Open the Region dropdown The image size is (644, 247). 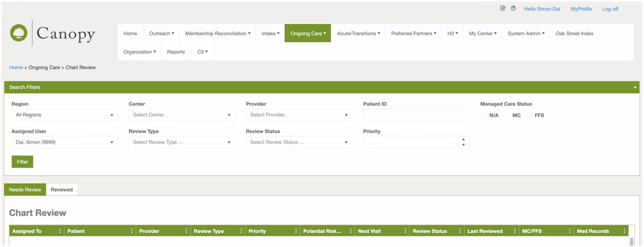pos(65,115)
